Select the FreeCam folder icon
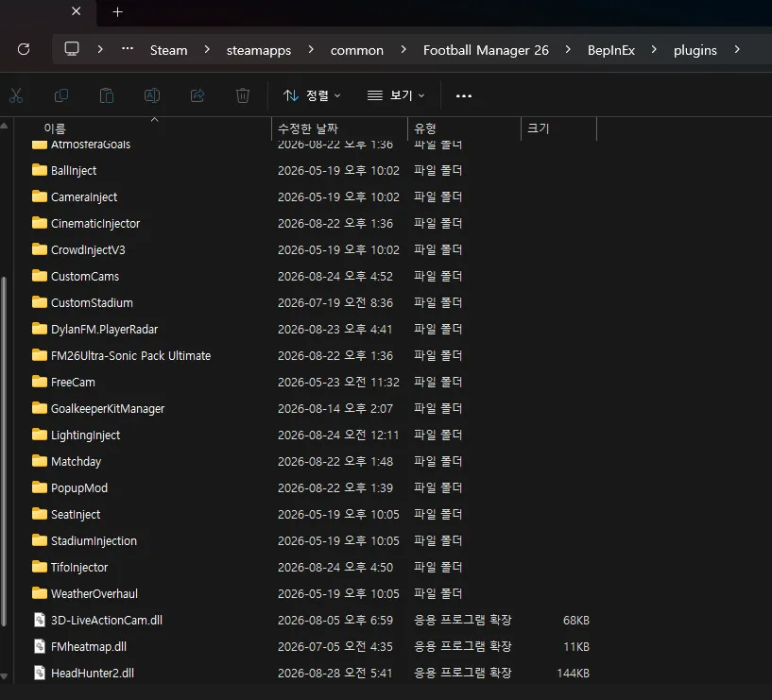Viewport: 772px width, 700px height. (x=40, y=382)
